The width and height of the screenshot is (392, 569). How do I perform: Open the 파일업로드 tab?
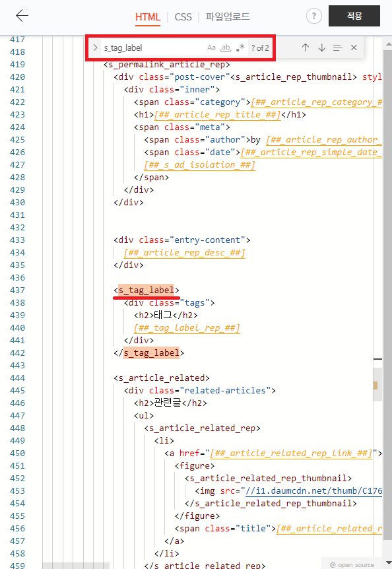click(228, 17)
